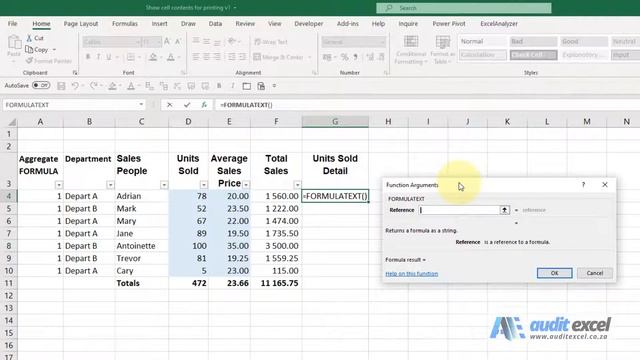
Task: Click the collapse dialog arrow beside Reference
Action: 504,210
